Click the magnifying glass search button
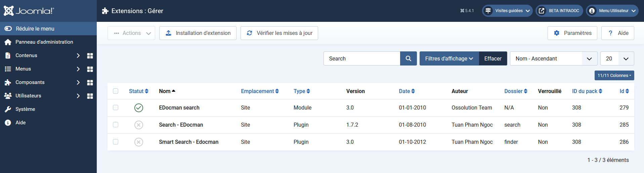 coord(408,58)
